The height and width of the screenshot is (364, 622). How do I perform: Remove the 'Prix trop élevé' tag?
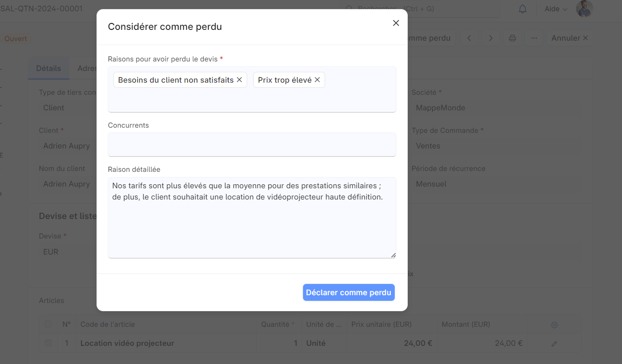317,80
